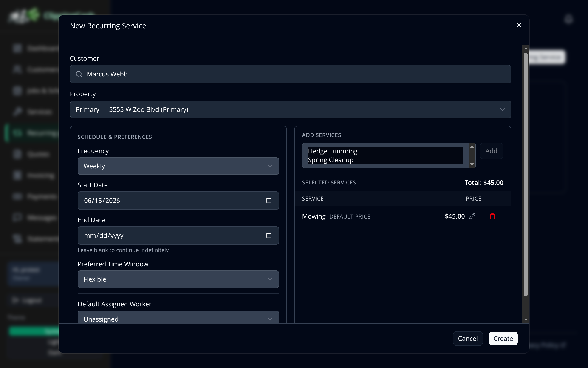Click the $45.00 Mowing price
The image size is (588, 368).
click(x=455, y=216)
